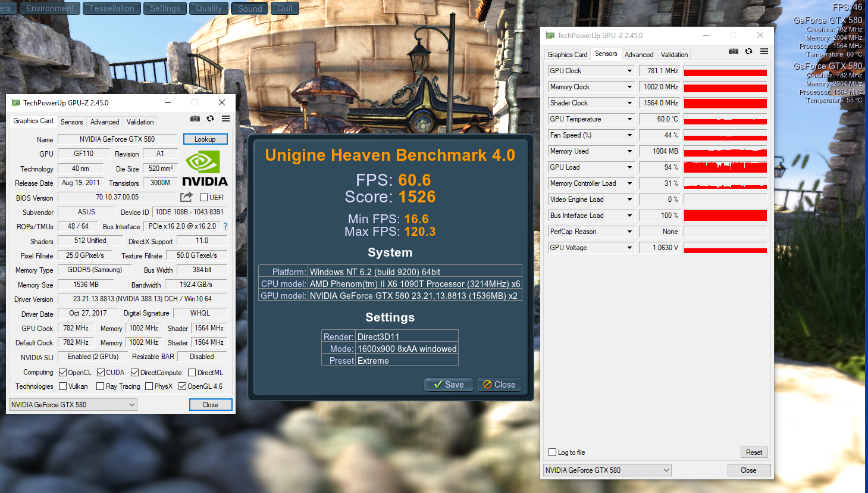The image size is (868, 493).
Task: Enable the Log to file checkbox
Action: (553, 453)
